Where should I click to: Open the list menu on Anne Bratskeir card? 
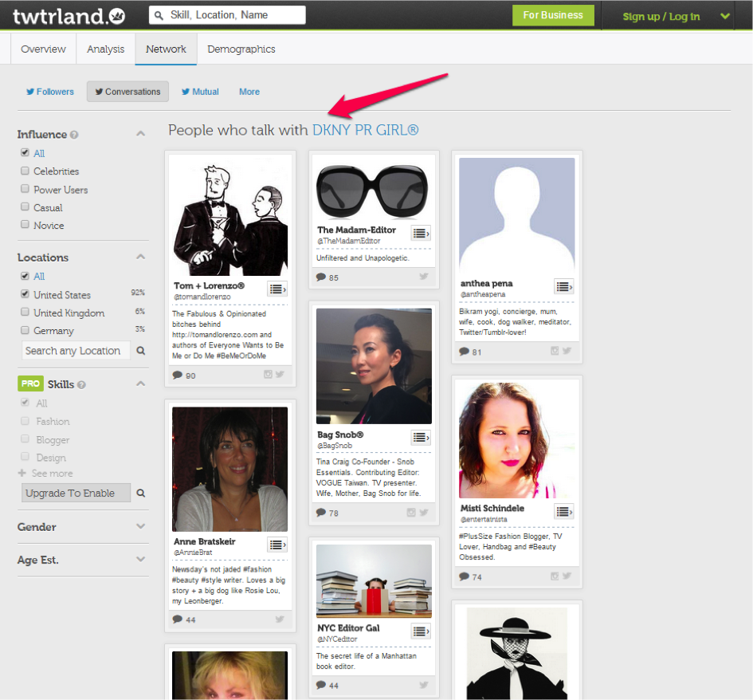[277, 545]
